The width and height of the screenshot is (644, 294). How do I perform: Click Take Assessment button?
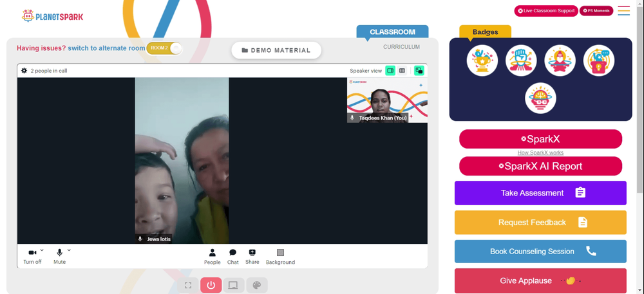(x=540, y=193)
